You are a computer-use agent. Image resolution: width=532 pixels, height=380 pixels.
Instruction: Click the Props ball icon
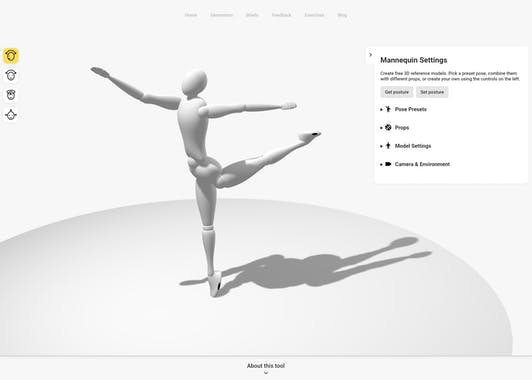click(x=388, y=127)
